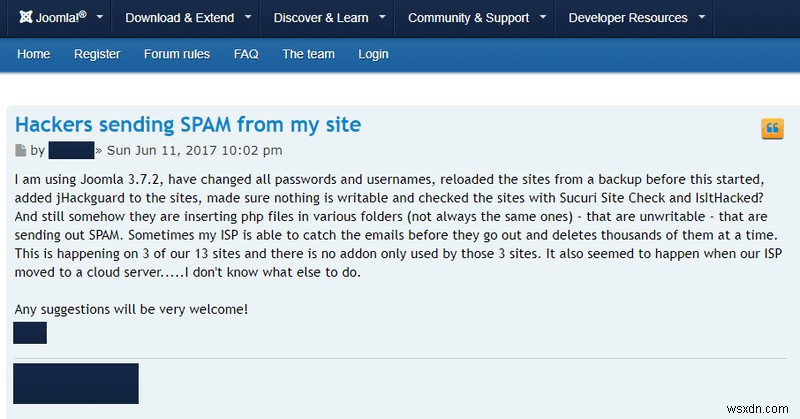Visit The team page
This screenshot has width=800, height=419.
click(309, 54)
